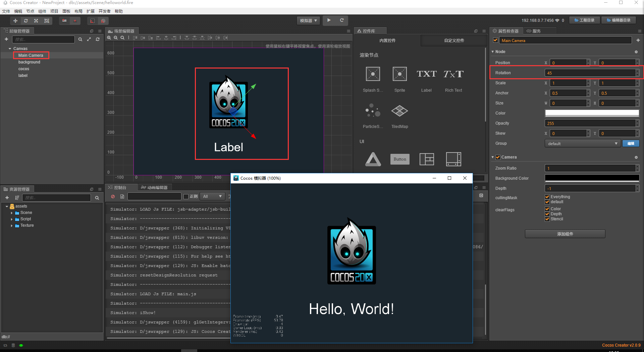Open the 节点 menu

tap(30, 11)
